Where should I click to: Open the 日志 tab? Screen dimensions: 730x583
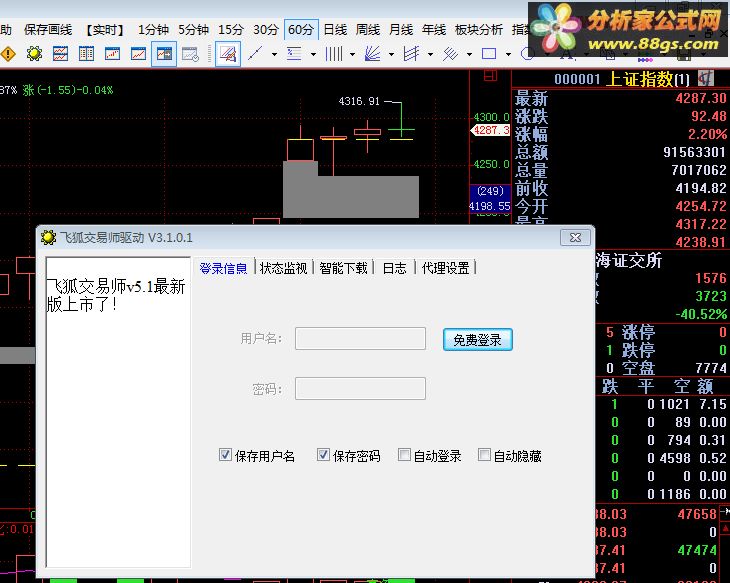(394, 268)
